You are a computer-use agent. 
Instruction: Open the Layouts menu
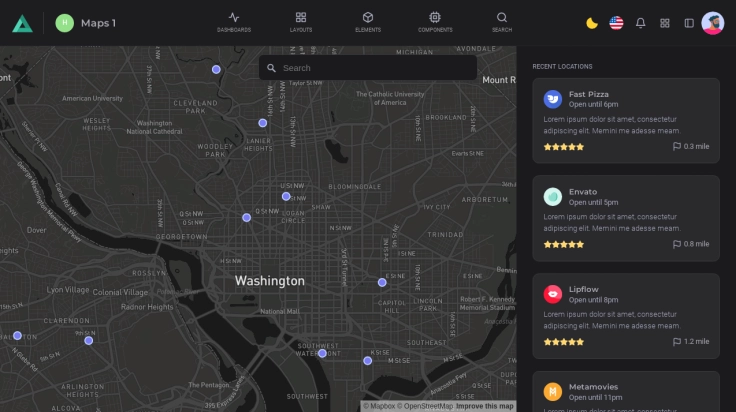[x=301, y=22]
